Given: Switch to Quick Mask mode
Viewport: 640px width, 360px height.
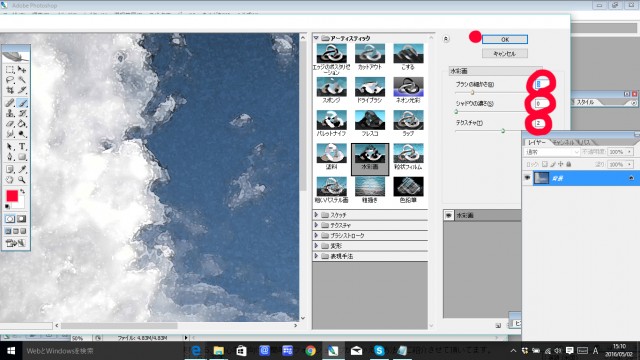Looking at the screenshot, I should click(21, 219).
